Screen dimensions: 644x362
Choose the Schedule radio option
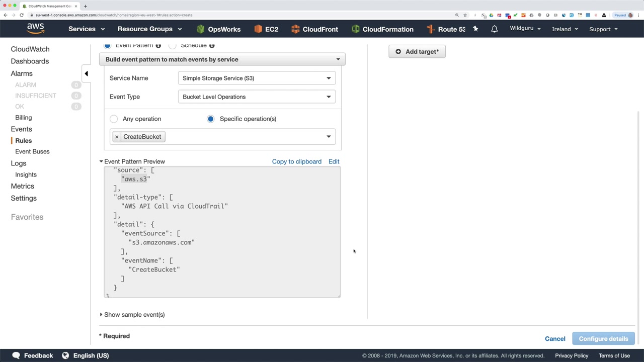(173, 46)
